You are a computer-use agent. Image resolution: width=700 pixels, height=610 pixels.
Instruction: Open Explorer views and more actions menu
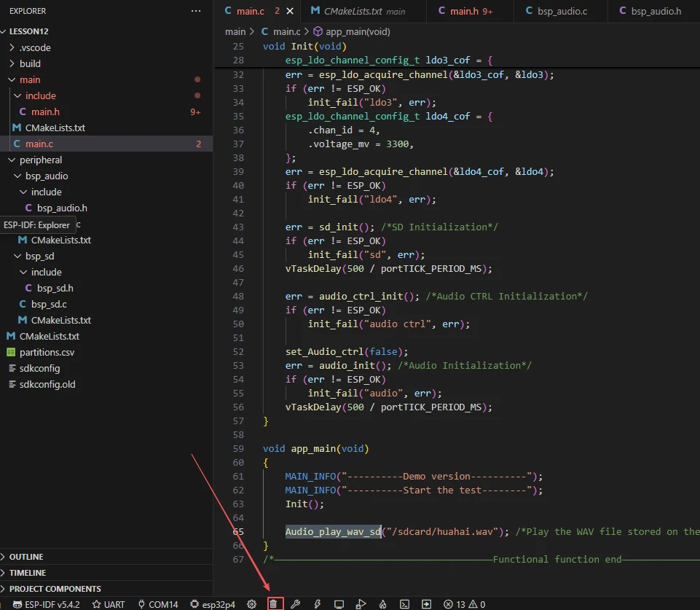click(195, 11)
